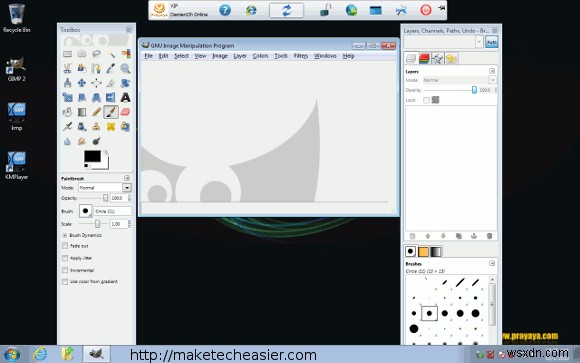Open the Select menu

[x=181, y=56]
